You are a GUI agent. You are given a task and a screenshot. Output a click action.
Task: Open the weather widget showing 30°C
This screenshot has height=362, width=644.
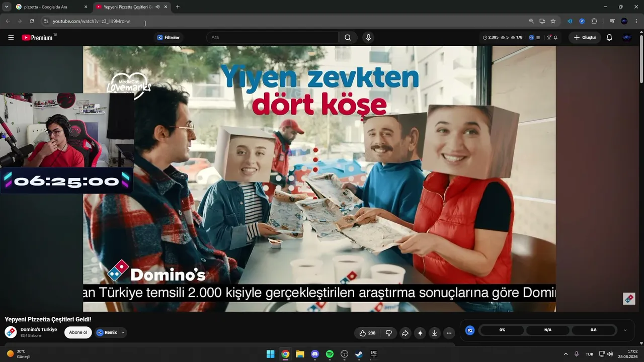point(19,354)
